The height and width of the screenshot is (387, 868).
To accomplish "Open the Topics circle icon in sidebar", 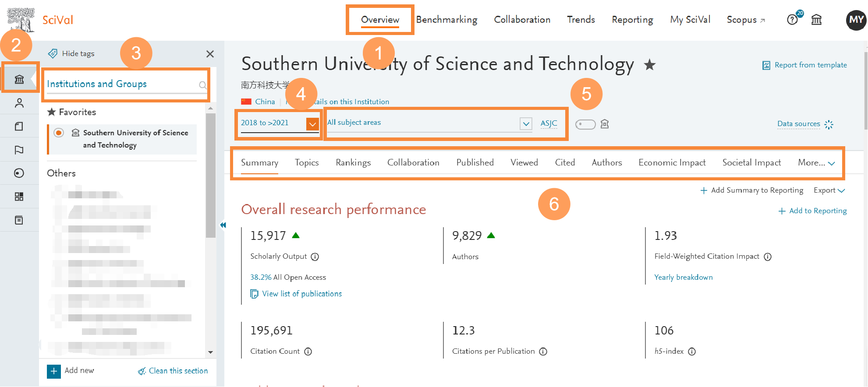I will click(x=19, y=173).
